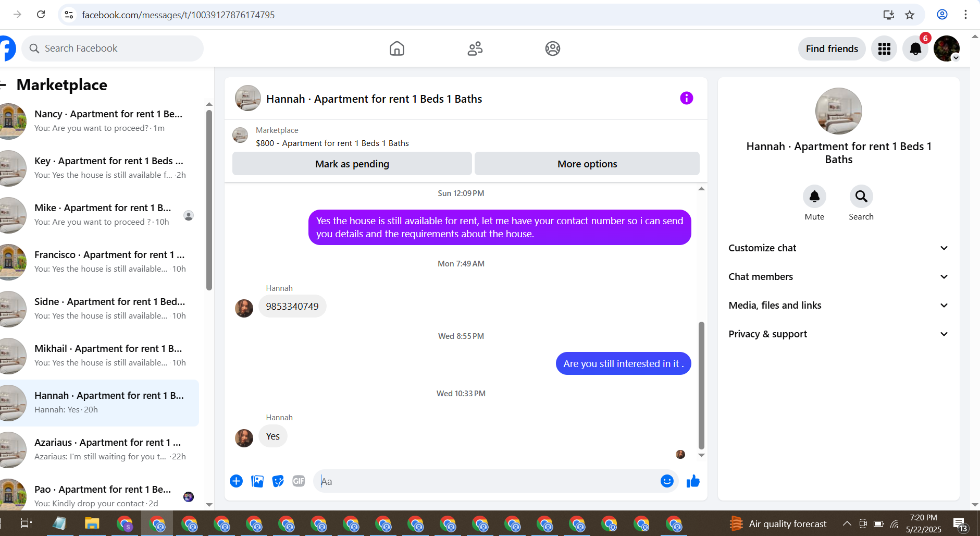Viewport: 980px width, 536px height.
Task: Open the Groups icon in top navigation
Action: (553, 48)
